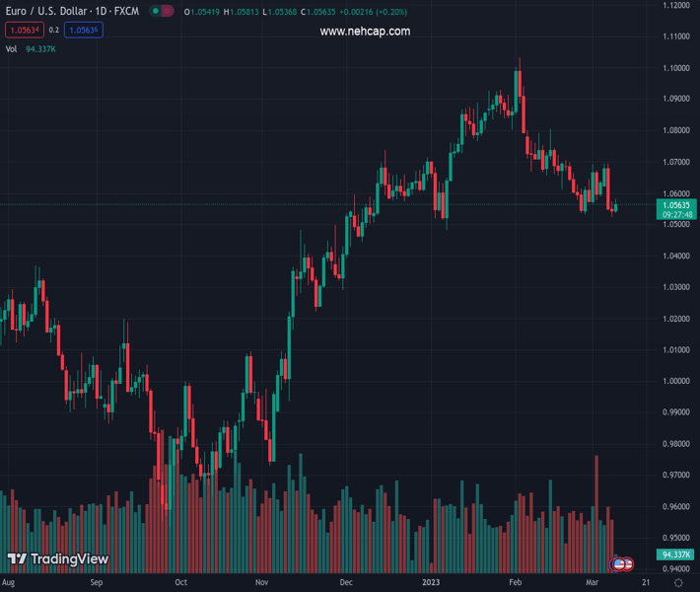Click the green volume label 94.337K on axis
Screen dimensions: 700x592
[x=677, y=555]
